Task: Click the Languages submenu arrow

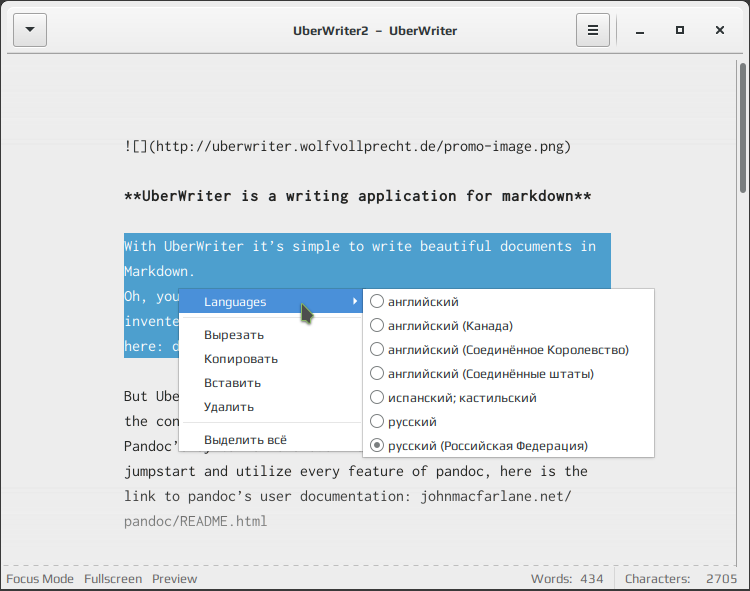Action: [x=355, y=301]
